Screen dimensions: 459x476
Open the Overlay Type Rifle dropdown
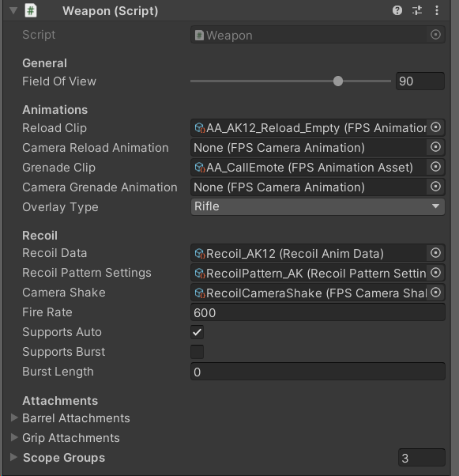click(318, 206)
